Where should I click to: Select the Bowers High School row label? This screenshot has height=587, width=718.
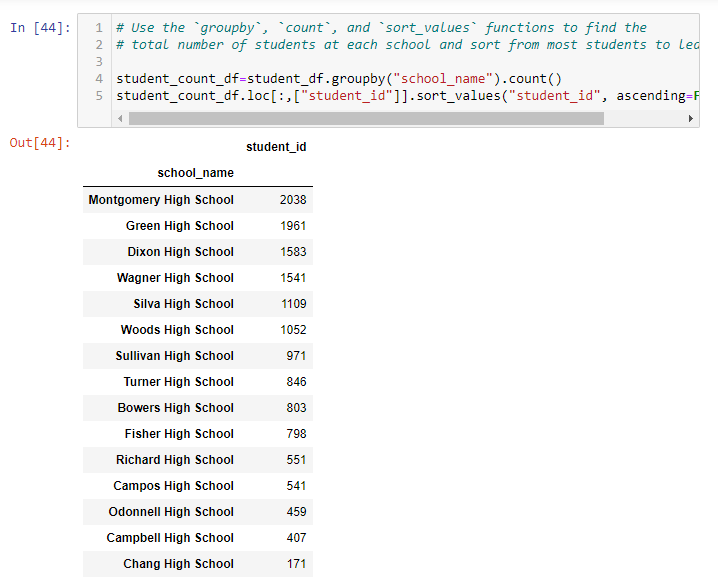click(x=176, y=408)
